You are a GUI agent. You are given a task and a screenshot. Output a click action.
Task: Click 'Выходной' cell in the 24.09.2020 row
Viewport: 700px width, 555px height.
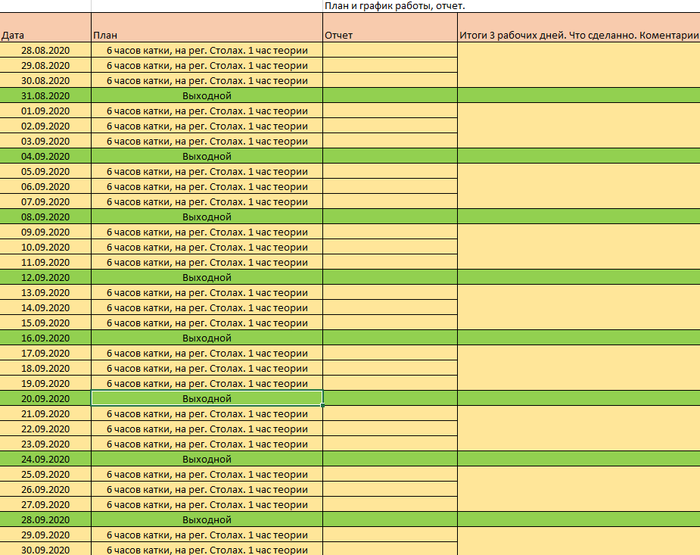click(207, 459)
